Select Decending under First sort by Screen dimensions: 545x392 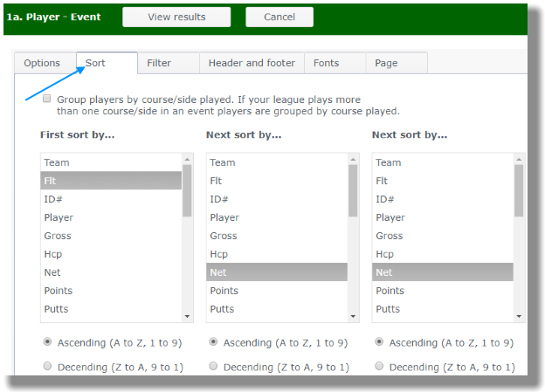pyautogui.click(x=47, y=367)
